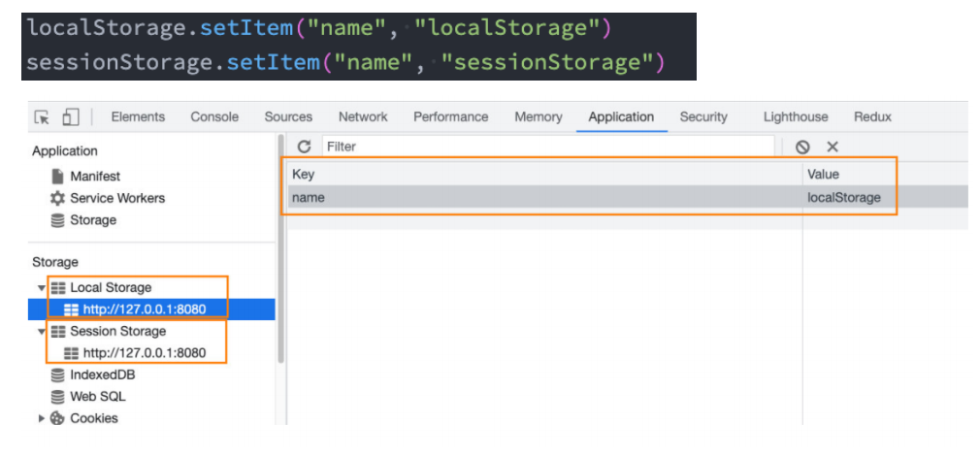Viewport: 980px width, 458px height.
Task: Click the Filter input field
Action: point(547,147)
